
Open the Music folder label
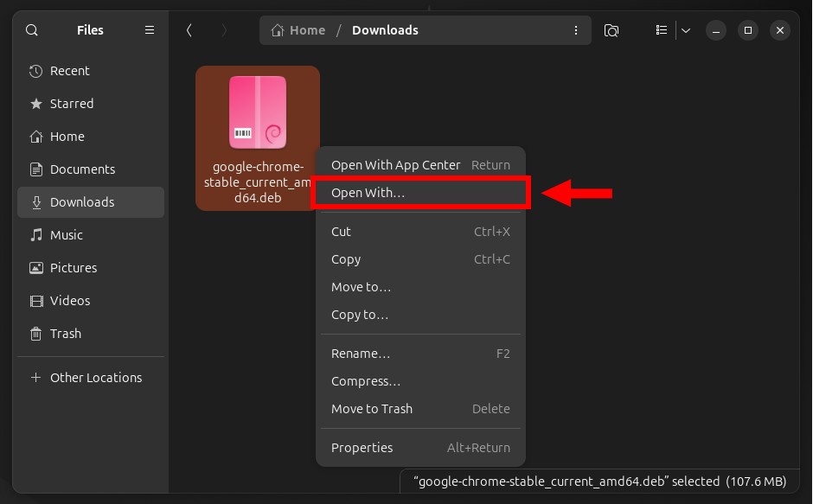pos(67,235)
